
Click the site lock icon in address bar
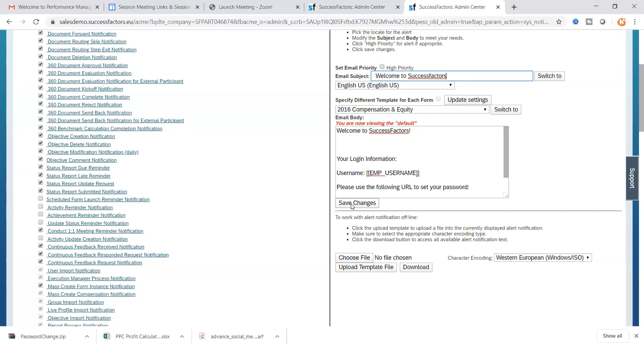click(53, 22)
